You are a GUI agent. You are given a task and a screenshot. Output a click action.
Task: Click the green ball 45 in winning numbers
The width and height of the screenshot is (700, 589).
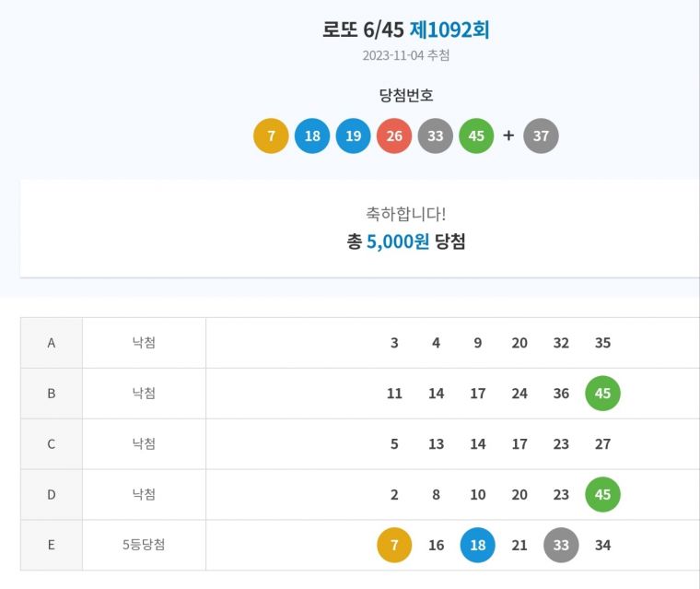[476, 136]
